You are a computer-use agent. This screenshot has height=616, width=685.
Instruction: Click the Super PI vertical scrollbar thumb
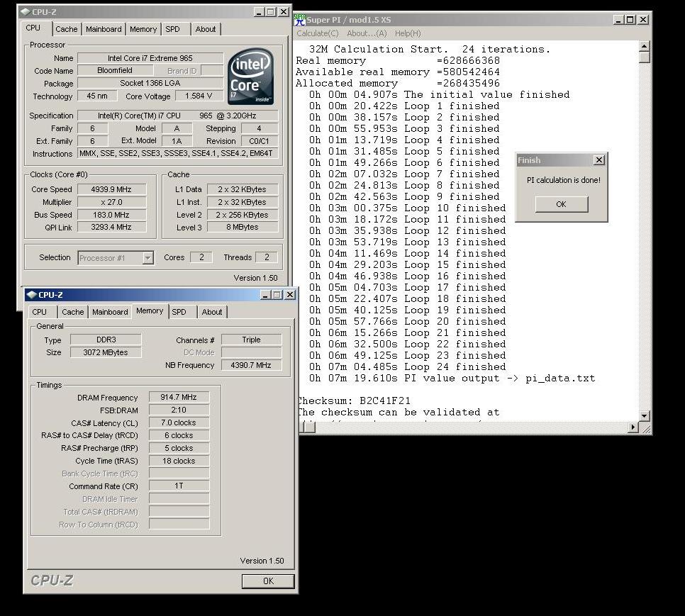[645, 57]
